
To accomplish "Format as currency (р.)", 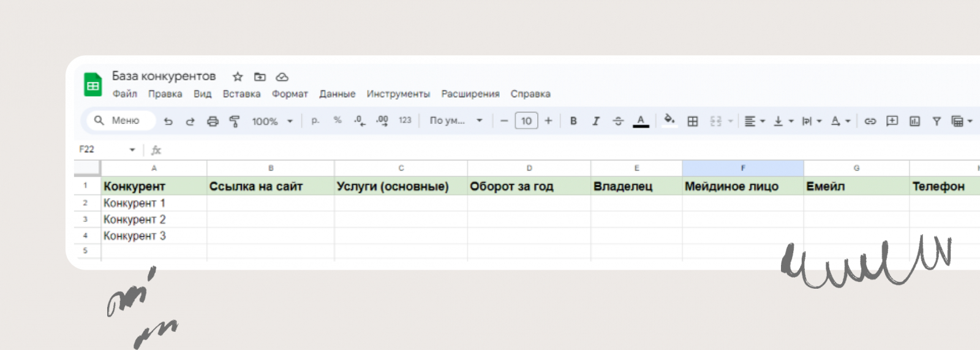I will pyautogui.click(x=315, y=121).
